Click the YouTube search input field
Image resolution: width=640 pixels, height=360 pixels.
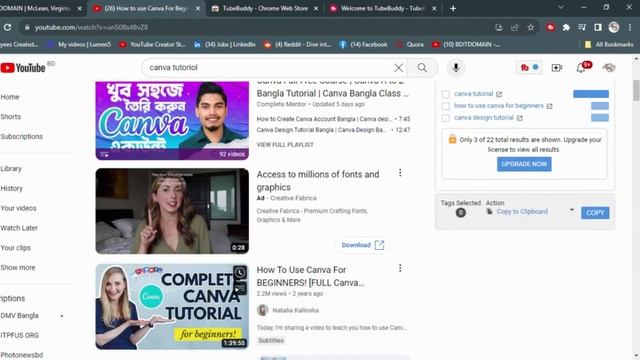[x=269, y=68]
